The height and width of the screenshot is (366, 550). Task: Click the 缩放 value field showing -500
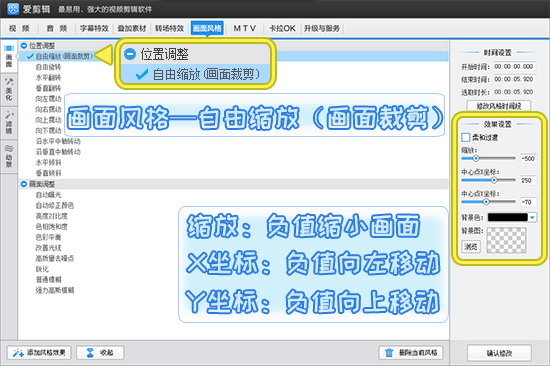[528, 159]
